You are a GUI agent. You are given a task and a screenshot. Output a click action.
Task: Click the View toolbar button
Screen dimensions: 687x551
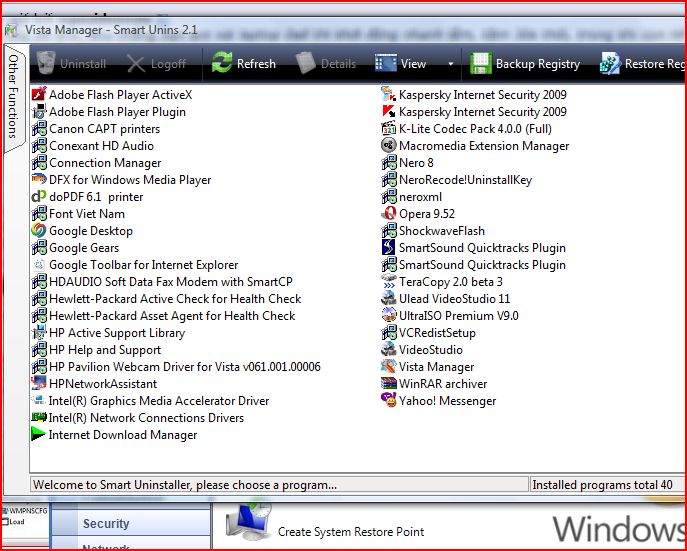tap(400, 63)
